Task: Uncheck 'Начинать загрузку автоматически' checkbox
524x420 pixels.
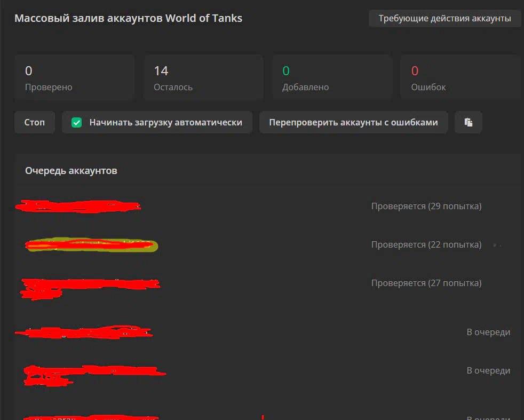Action: (76, 122)
